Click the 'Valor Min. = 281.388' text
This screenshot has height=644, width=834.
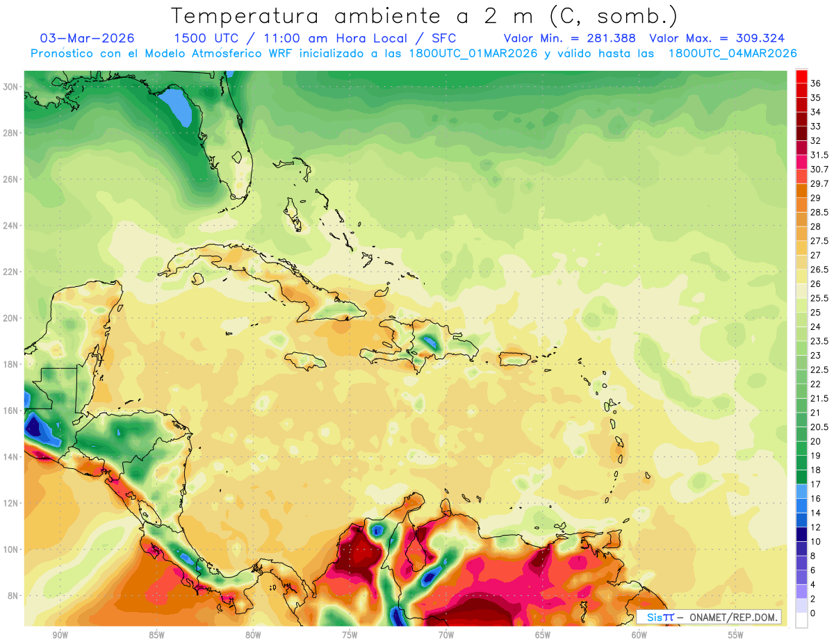(x=570, y=38)
